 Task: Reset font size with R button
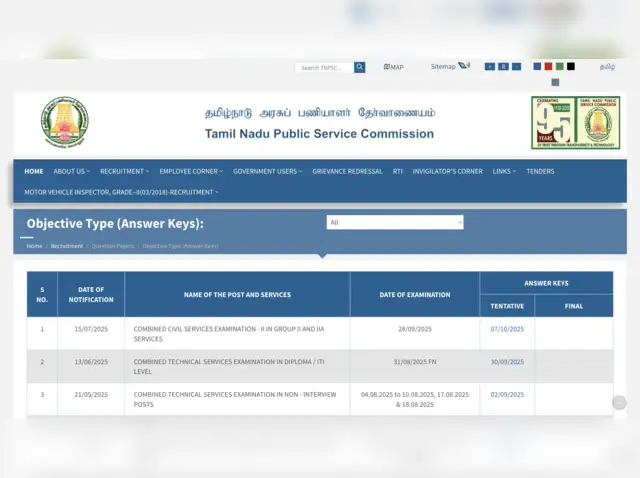pyautogui.click(x=503, y=67)
